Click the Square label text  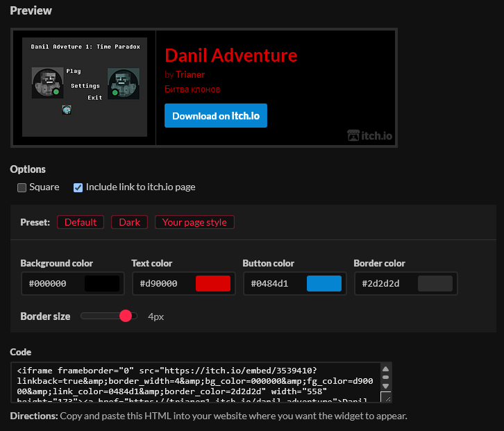click(x=44, y=187)
